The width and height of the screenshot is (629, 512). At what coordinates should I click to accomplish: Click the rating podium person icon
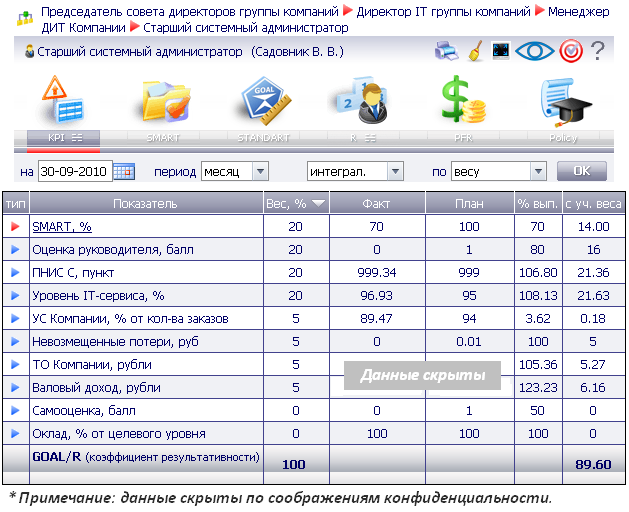[x=362, y=100]
